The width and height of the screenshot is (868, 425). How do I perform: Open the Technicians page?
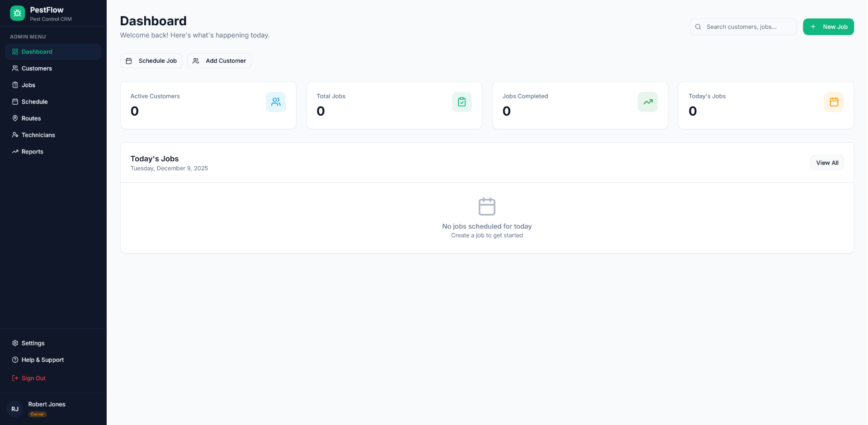click(53, 135)
